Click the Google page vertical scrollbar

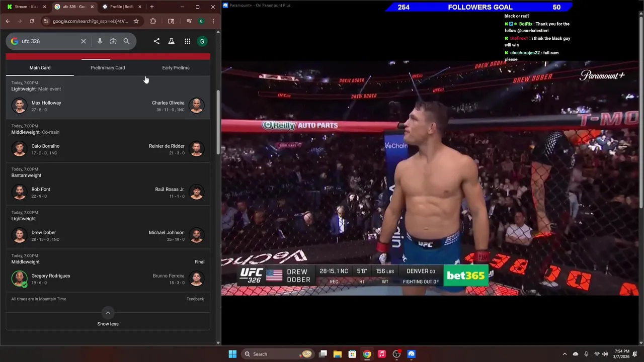218,123
